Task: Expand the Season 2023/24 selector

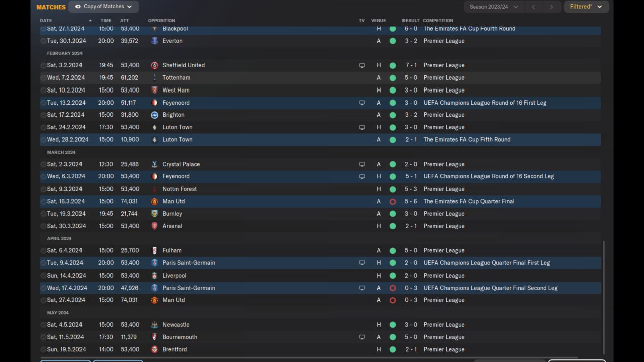Action: point(494,7)
